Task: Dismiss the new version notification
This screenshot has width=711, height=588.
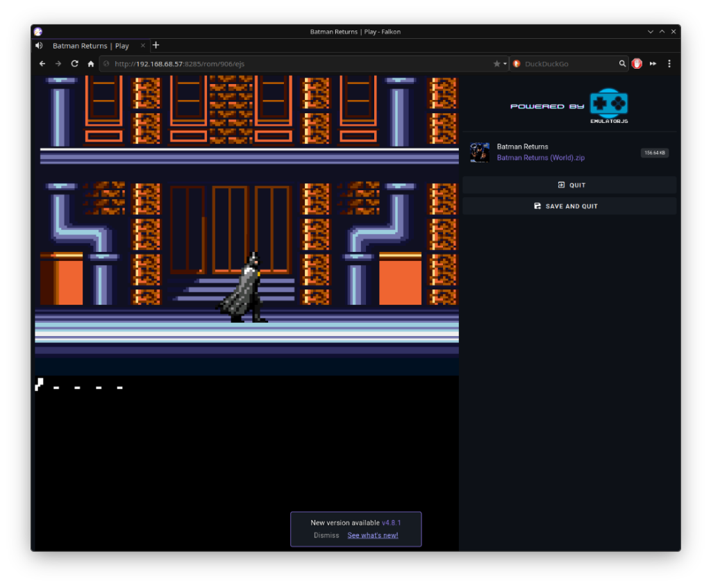Action: 326,535
